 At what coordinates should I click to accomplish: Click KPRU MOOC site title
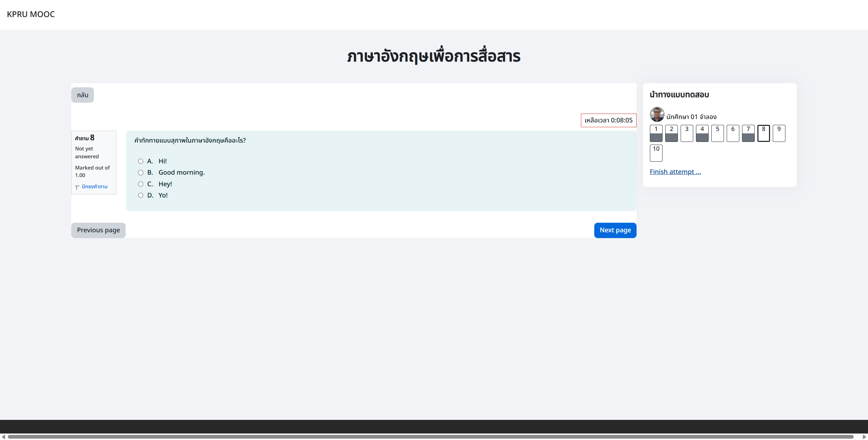31,14
